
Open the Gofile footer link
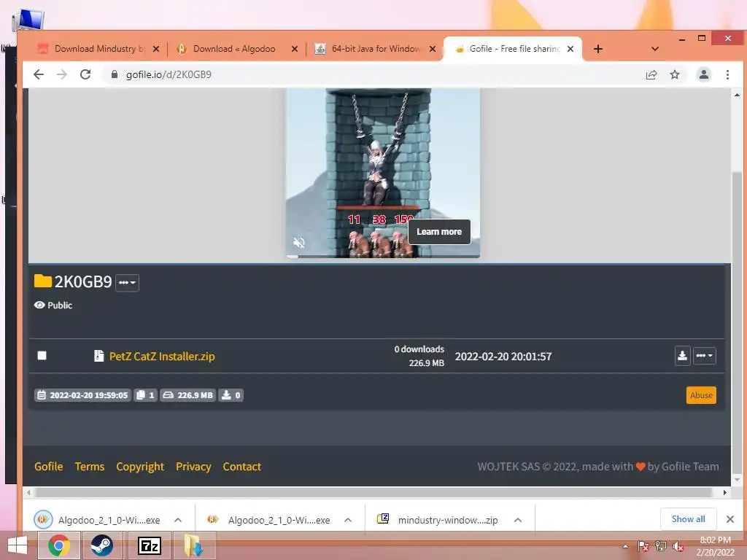[49, 467]
